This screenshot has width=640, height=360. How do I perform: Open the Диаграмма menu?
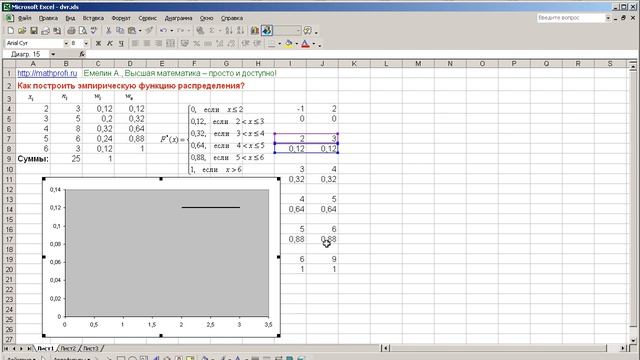(x=178, y=18)
